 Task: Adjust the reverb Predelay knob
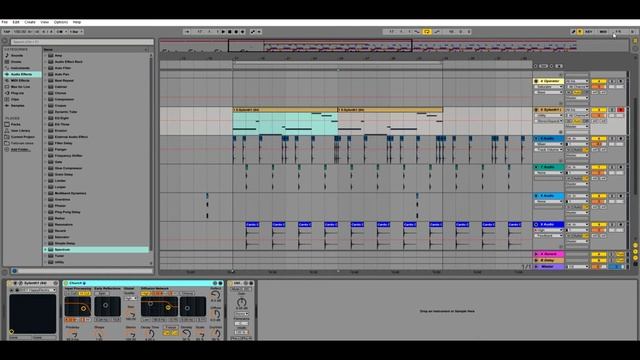pos(73,334)
